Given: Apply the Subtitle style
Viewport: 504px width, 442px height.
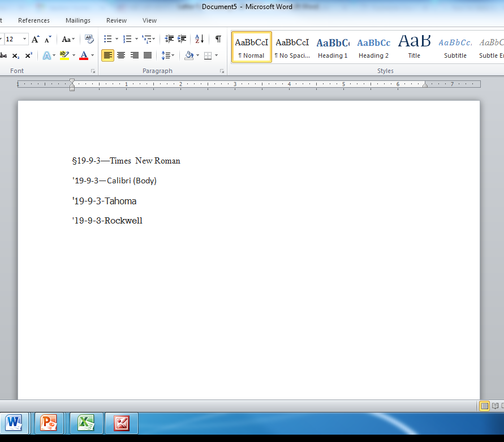Looking at the screenshot, I should (x=455, y=47).
